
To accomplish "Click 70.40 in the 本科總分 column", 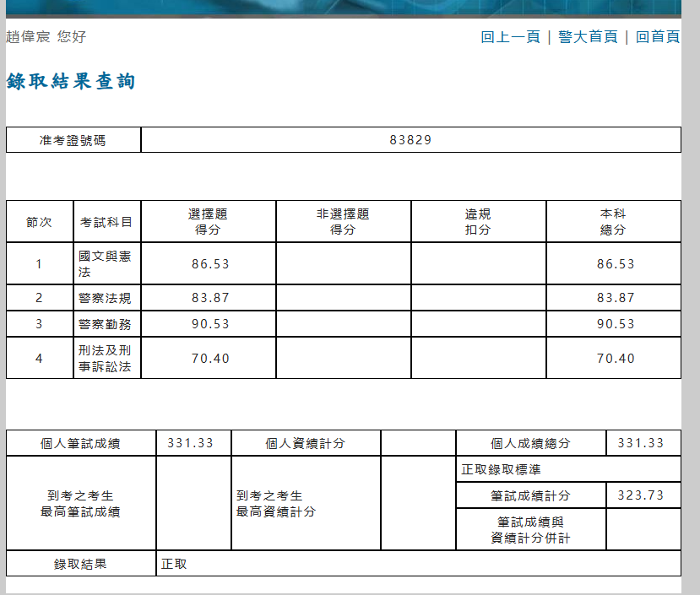I will tap(616, 359).
